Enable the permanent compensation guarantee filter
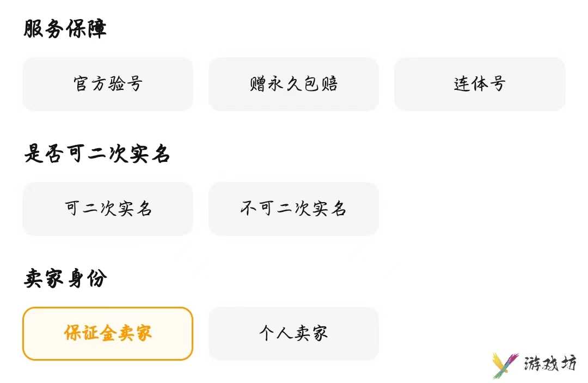The height and width of the screenshot is (383, 588). 293,84
